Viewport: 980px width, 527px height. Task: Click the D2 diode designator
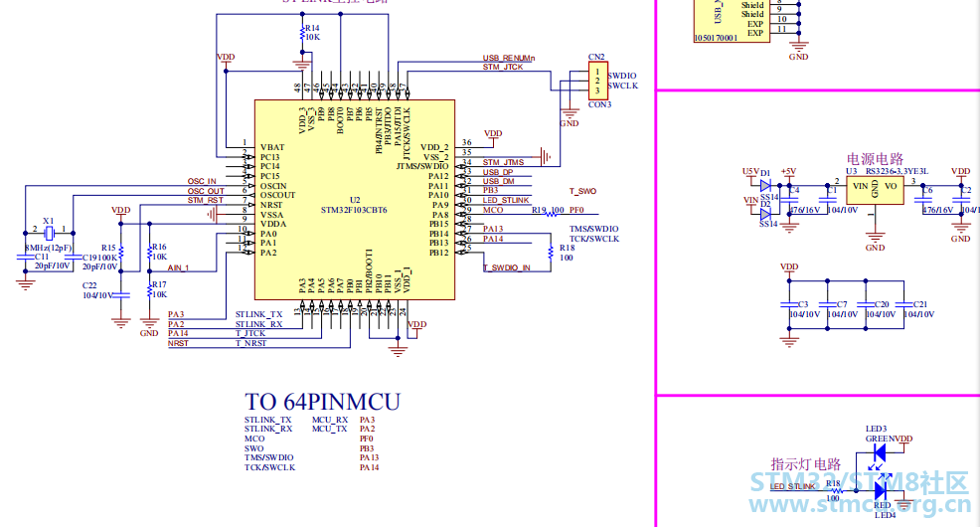click(x=765, y=204)
